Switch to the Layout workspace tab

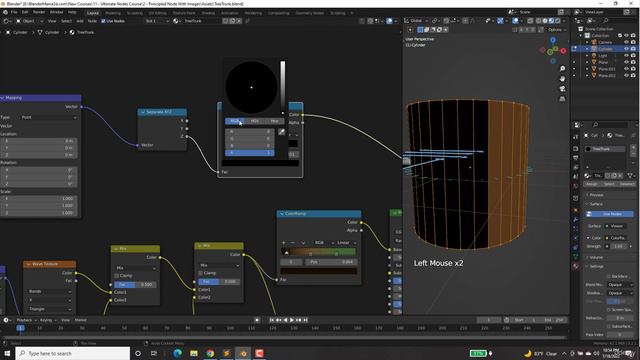coord(93,13)
